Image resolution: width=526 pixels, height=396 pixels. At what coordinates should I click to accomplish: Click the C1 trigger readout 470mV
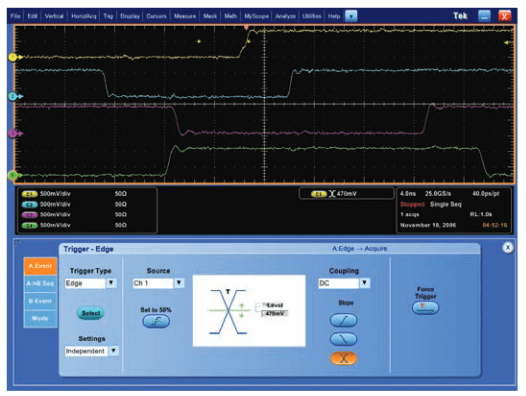tap(346, 194)
